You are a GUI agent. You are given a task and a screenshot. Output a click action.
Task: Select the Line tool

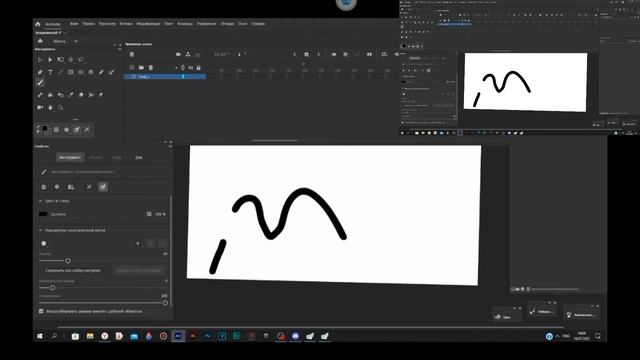click(x=60, y=73)
